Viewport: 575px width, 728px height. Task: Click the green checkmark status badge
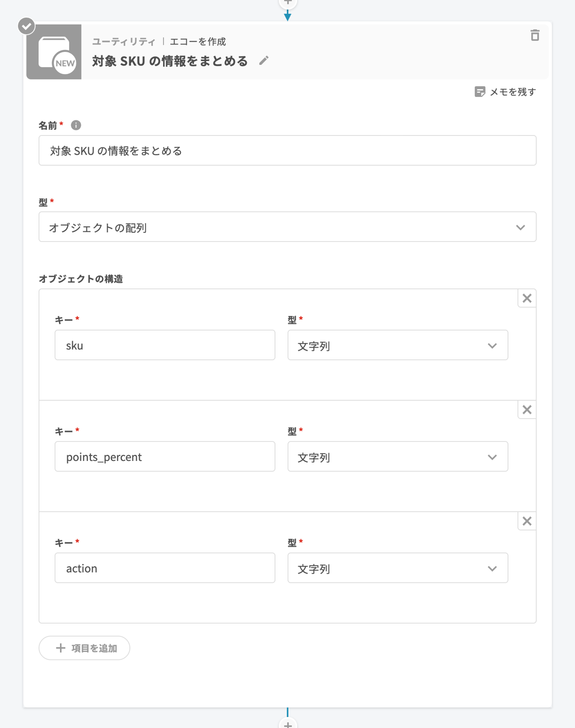point(27,26)
